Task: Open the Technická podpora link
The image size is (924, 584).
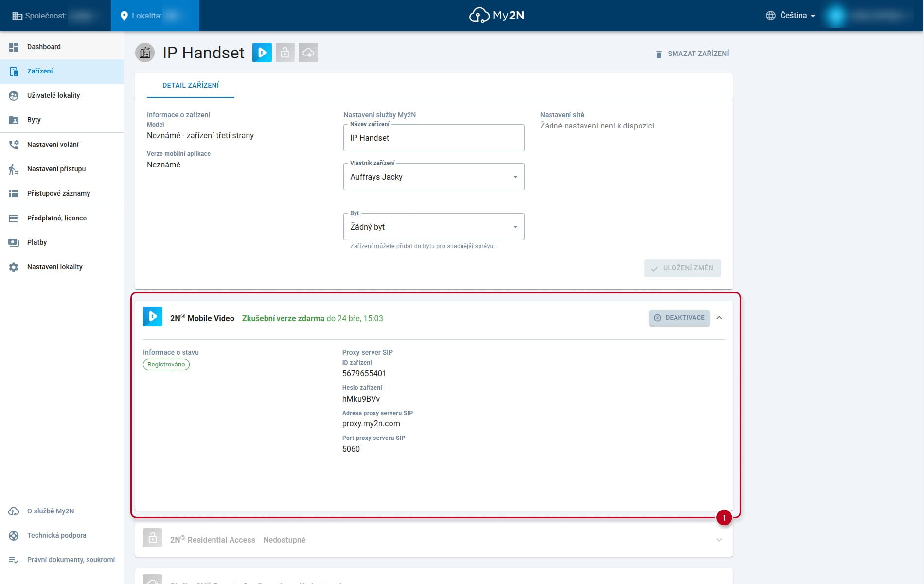Action: [x=62, y=535]
